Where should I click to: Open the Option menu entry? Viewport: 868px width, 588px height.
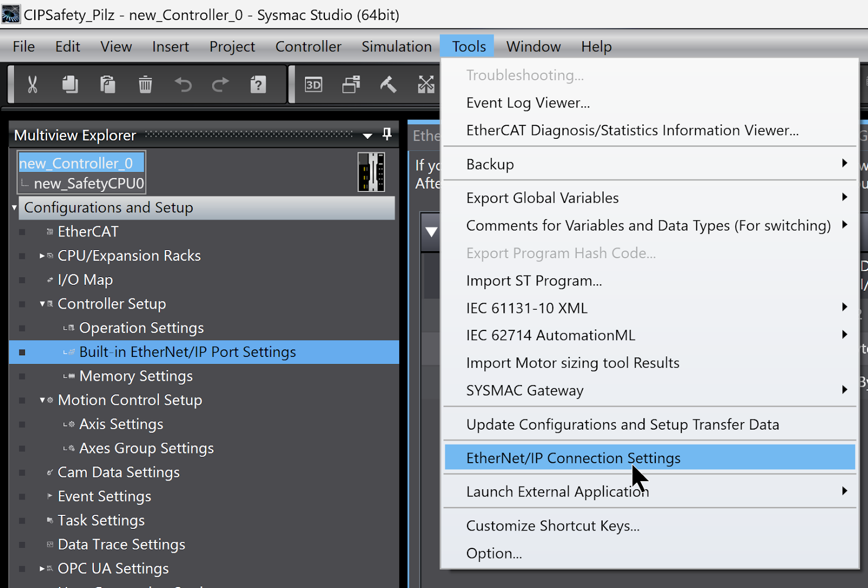(x=650, y=553)
